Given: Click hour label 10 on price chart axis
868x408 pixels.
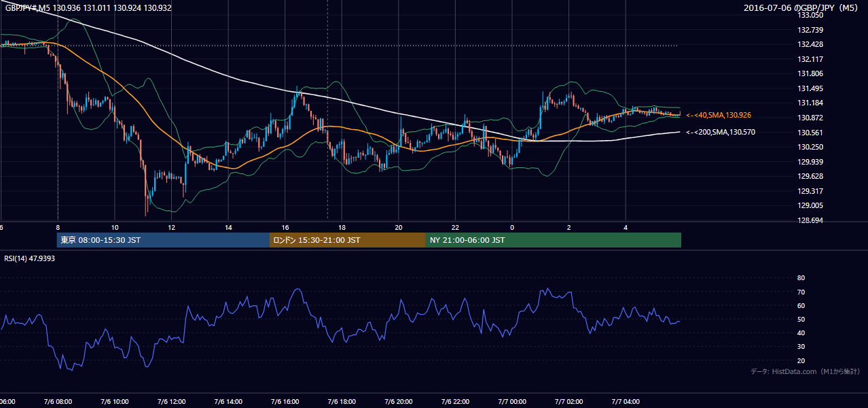Looking at the screenshot, I should coord(115,227).
